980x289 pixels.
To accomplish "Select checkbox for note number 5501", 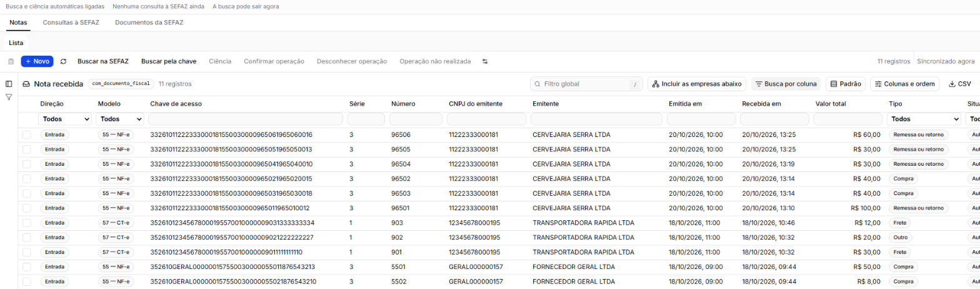I will pyautogui.click(x=27, y=266).
